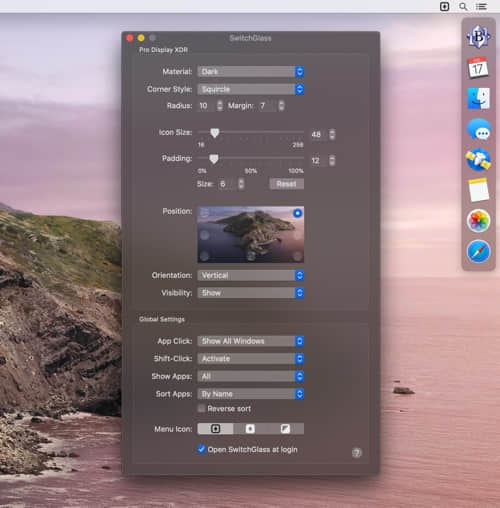Click the help question mark button
Image resolution: width=500 pixels, height=508 pixels.
pyautogui.click(x=357, y=453)
